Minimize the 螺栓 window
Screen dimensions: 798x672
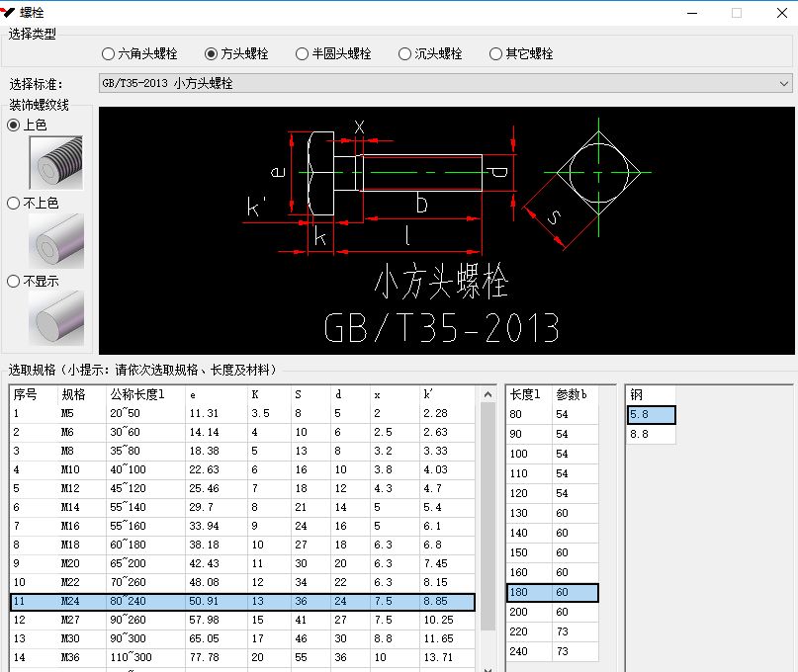[x=692, y=13]
